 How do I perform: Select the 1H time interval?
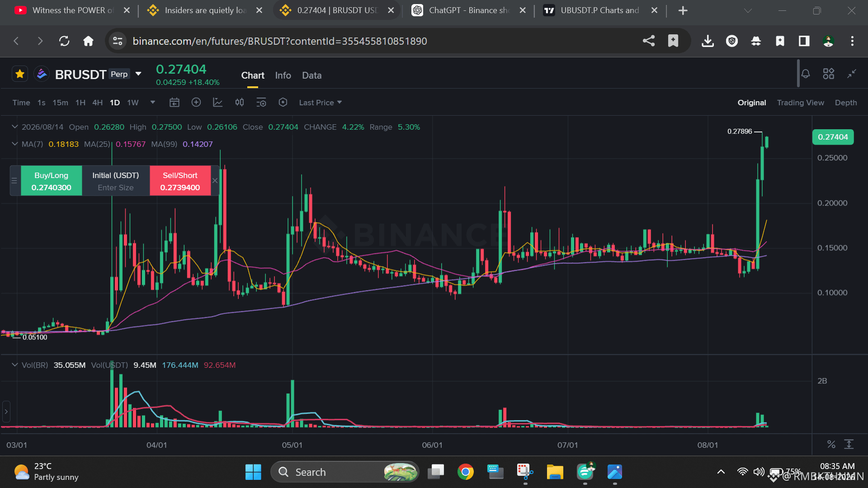tap(80, 103)
